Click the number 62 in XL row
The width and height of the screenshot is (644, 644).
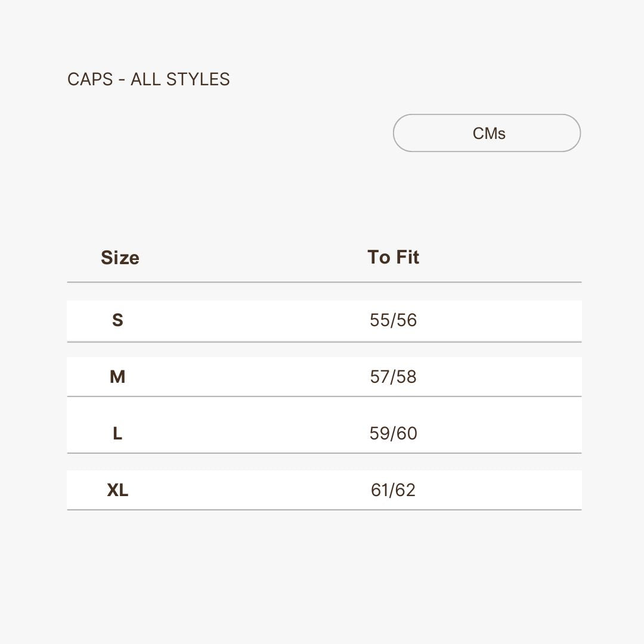(x=405, y=490)
